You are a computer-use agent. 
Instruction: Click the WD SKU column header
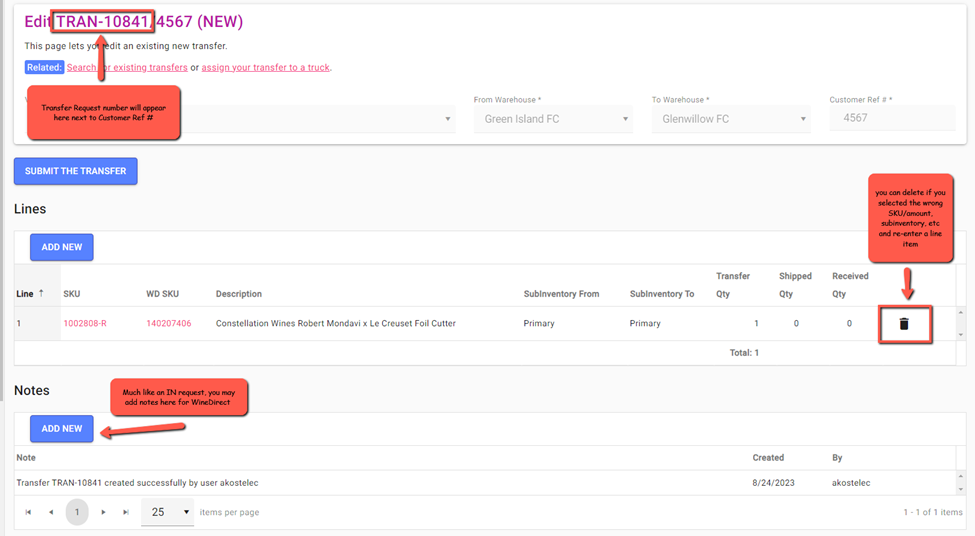[162, 293]
